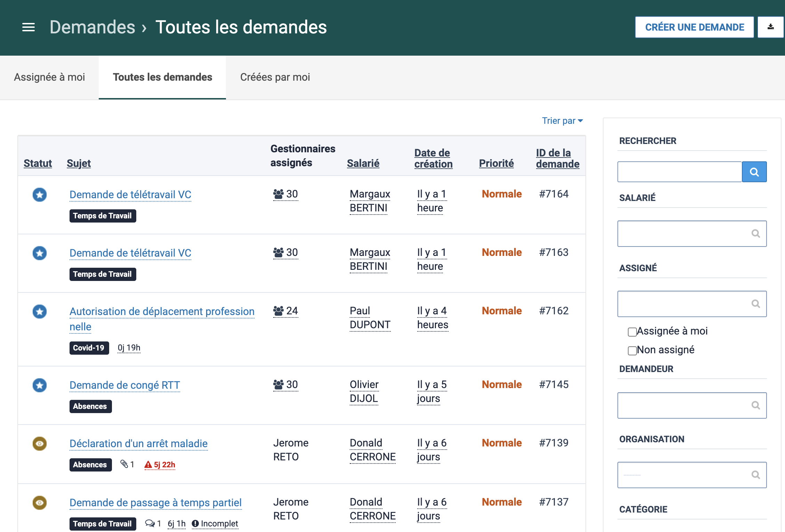Click magnifier icon in Assigné filter
The image size is (785, 532).
(755, 304)
